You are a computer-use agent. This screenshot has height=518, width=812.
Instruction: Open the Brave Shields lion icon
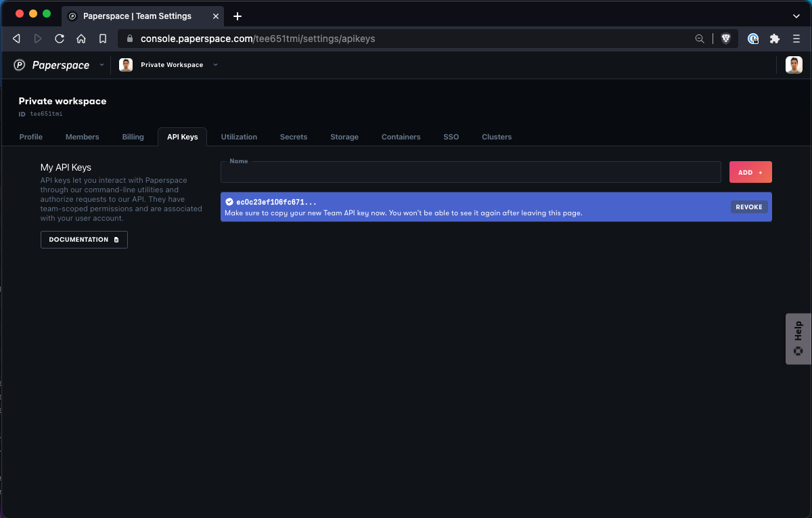(x=726, y=39)
